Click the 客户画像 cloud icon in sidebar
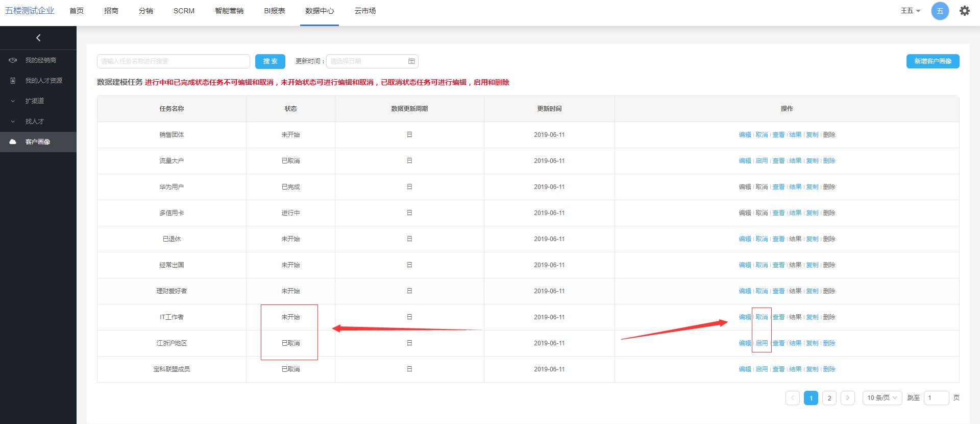Image resolution: width=980 pixels, height=424 pixels. (13, 142)
